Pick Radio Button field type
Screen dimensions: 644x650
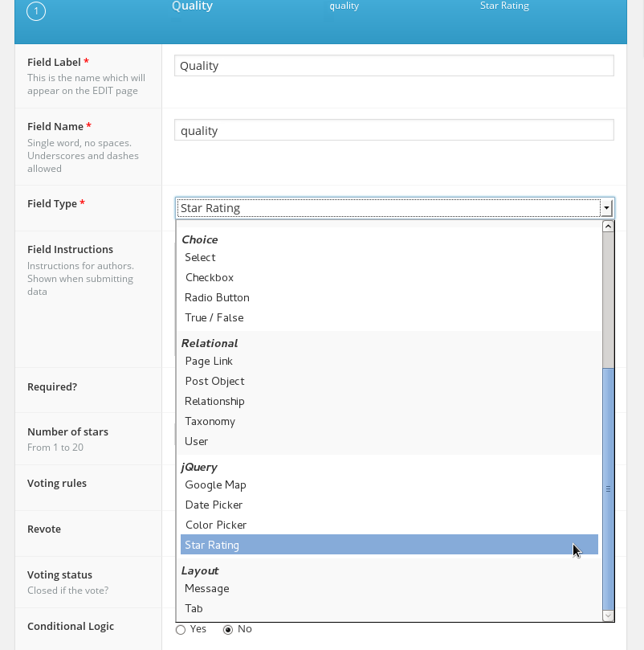pos(217,298)
